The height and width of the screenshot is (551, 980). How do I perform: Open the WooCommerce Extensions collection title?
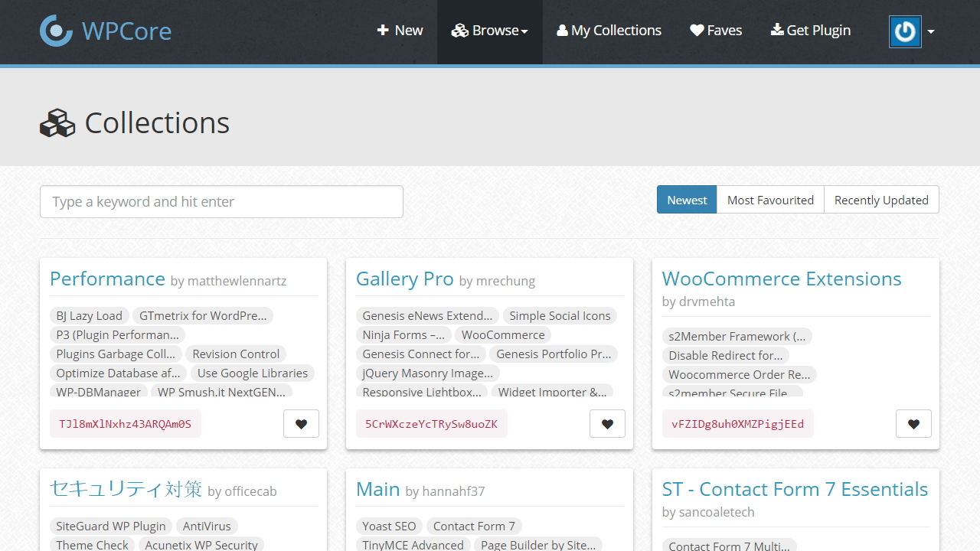(x=782, y=279)
